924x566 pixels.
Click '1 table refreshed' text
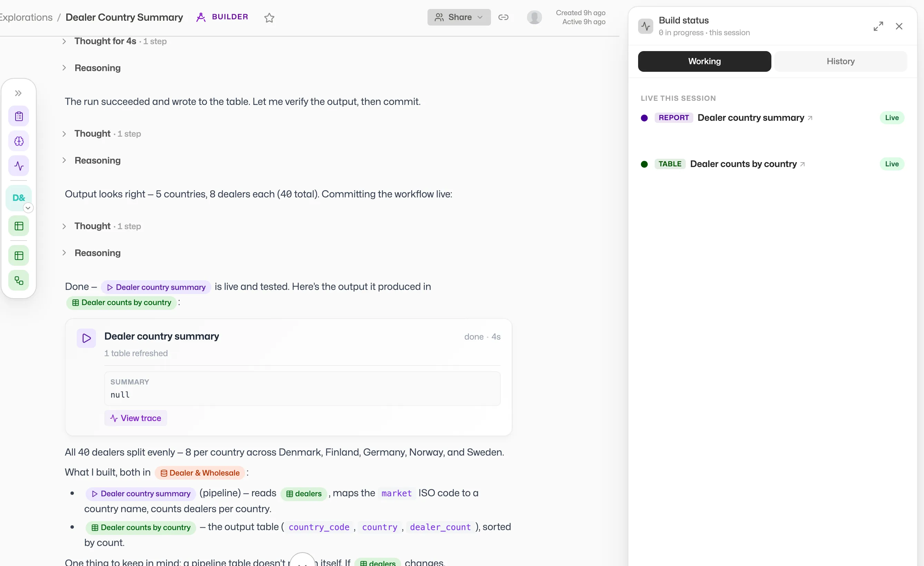136,353
